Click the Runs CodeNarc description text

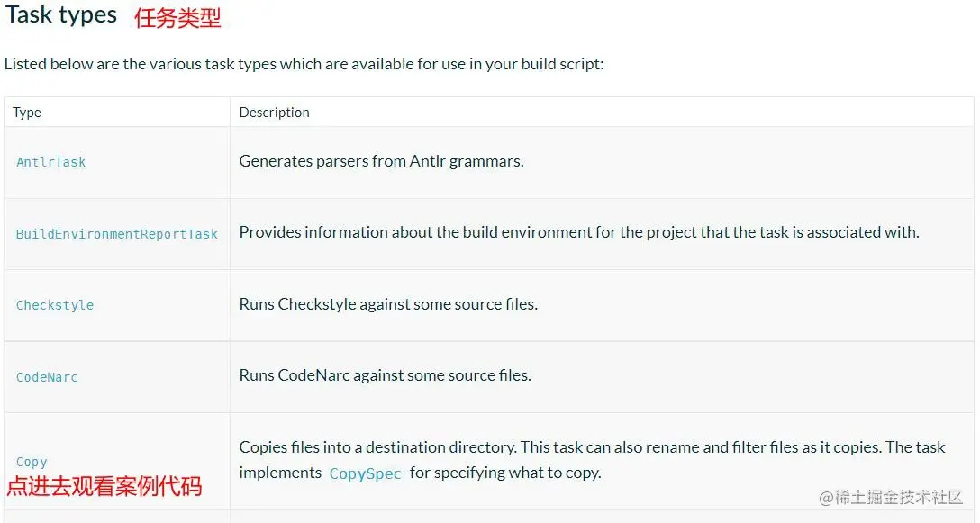(x=385, y=375)
